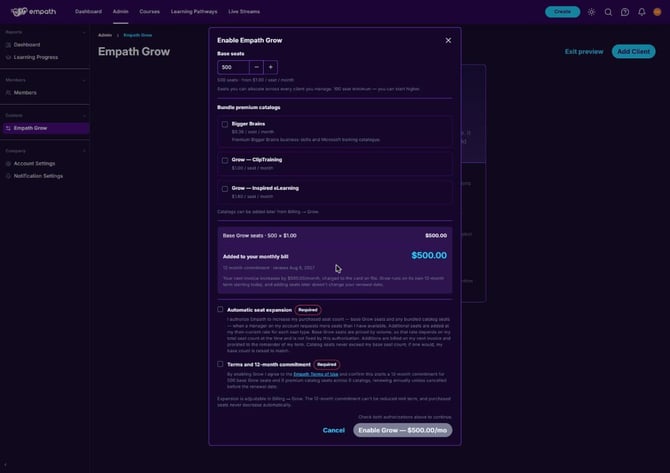Open the Courses top nav tab

coord(150,12)
